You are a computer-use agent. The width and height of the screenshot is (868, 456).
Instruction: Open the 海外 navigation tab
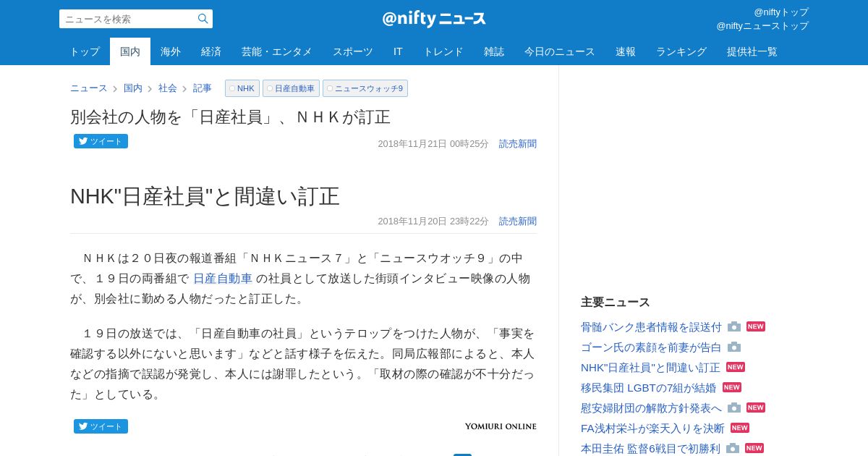pos(171,51)
